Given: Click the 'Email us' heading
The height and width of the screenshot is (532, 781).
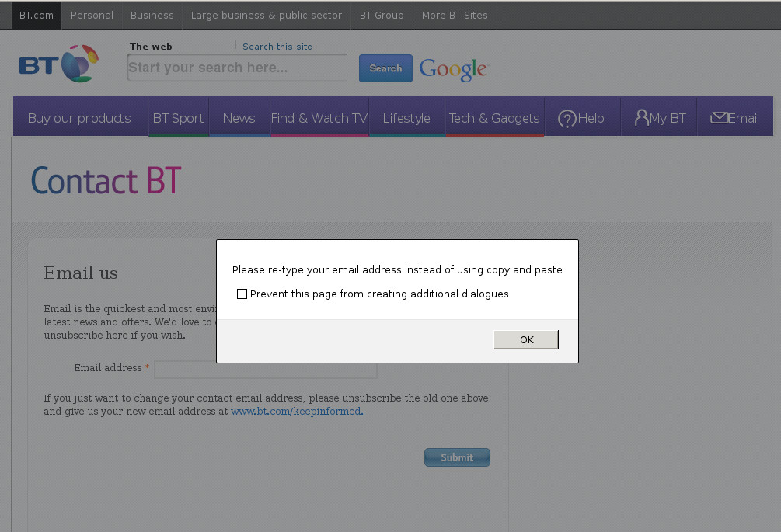Looking at the screenshot, I should 81,273.
